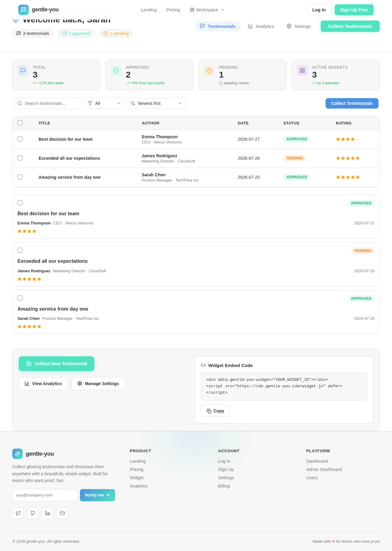
Task: Open GitHub social link in footer
Action: tap(33, 513)
